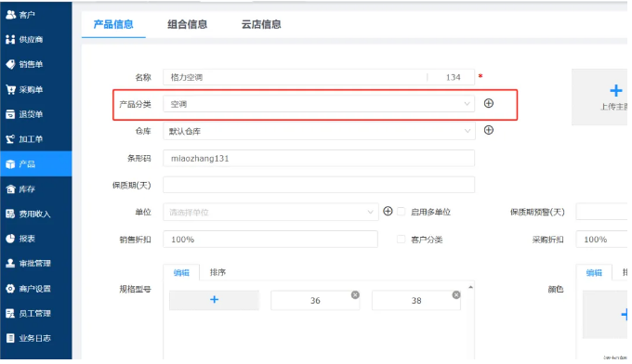This screenshot has height=364, width=632.
Task: Open 业务日志 in the sidebar
Action: (36, 338)
